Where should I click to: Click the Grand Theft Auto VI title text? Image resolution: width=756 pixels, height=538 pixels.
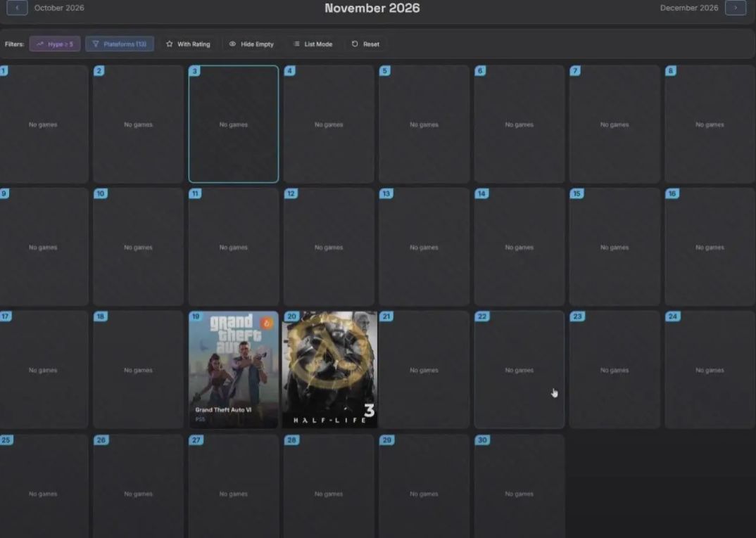[x=223, y=410]
